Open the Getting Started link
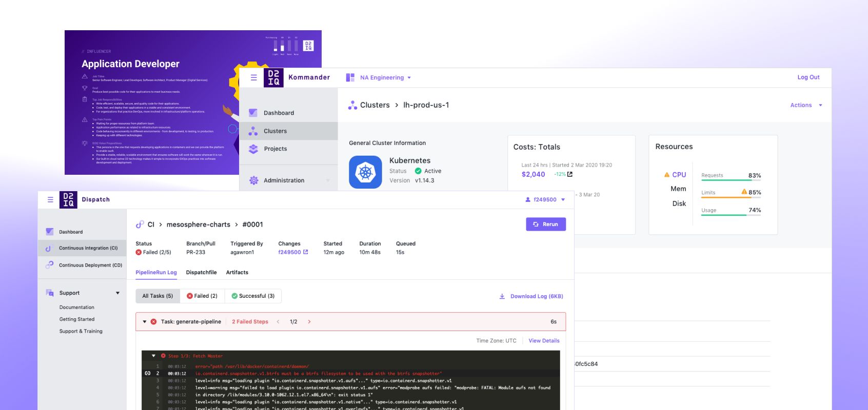The image size is (868, 410). (77, 319)
